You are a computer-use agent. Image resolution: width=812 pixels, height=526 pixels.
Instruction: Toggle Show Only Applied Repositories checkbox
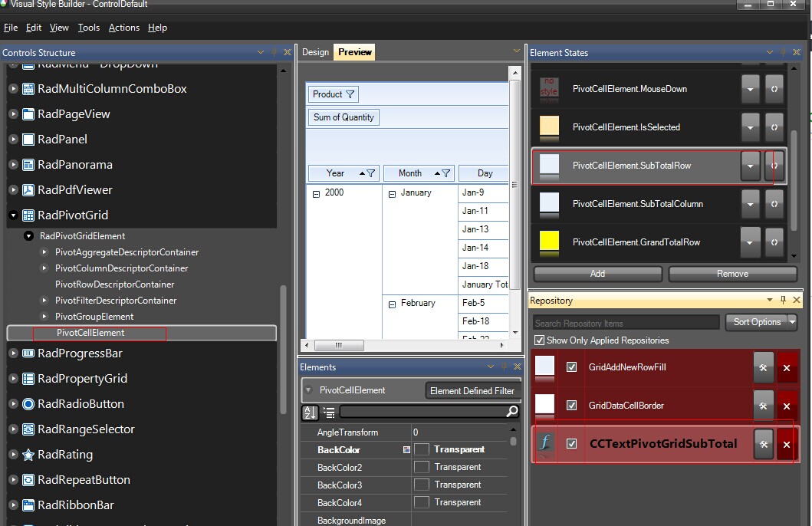[540, 340]
